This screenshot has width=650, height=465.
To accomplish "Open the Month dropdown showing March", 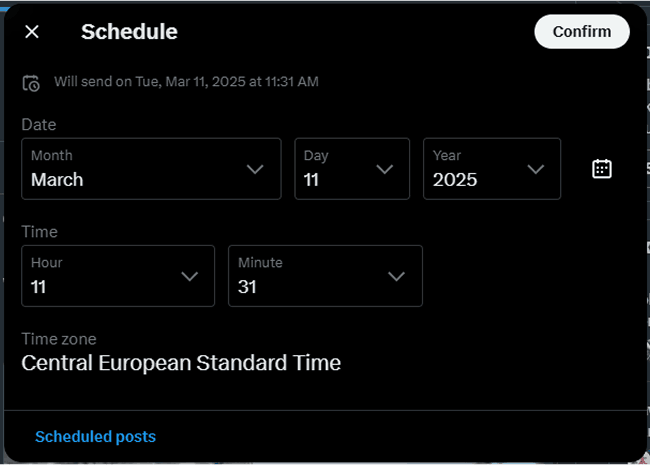I will pyautogui.click(x=151, y=169).
